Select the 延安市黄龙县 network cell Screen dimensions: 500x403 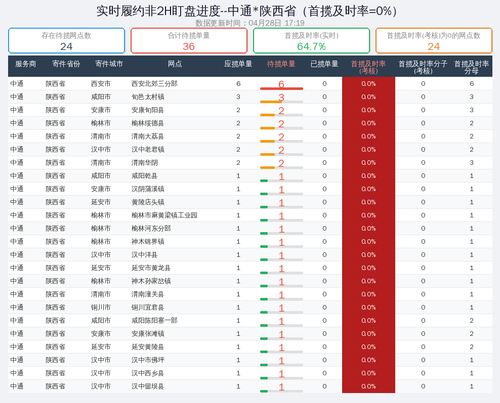tap(151, 268)
